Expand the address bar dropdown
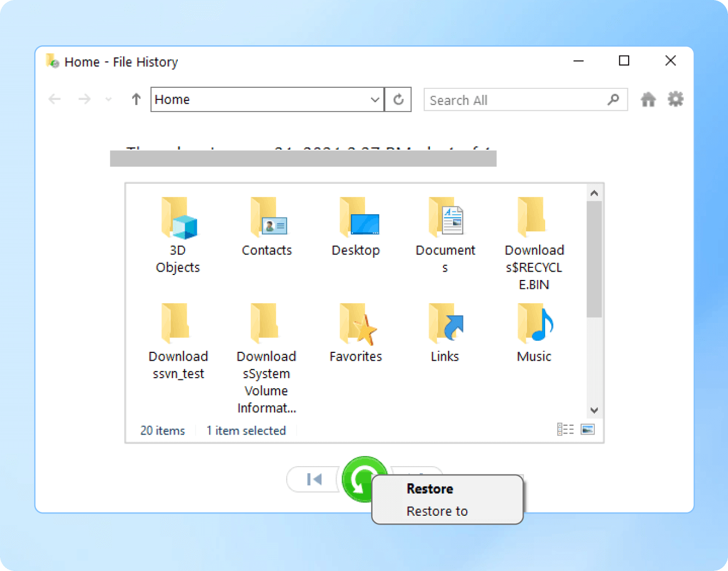This screenshot has width=728, height=571. (375, 99)
